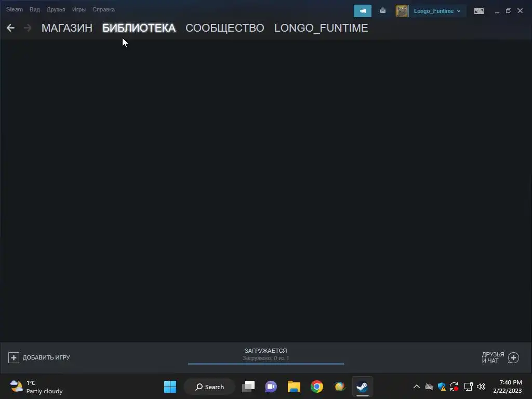Open the multicolor browser icon beside Chrome
The height and width of the screenshot is (399, 532).
coord(339,387)
